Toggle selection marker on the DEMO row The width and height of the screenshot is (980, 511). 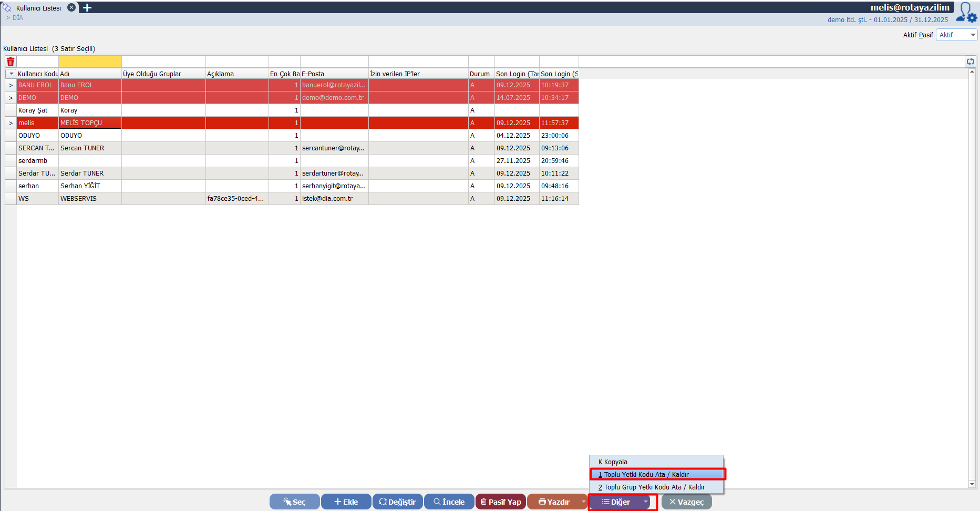coord(11,98)
